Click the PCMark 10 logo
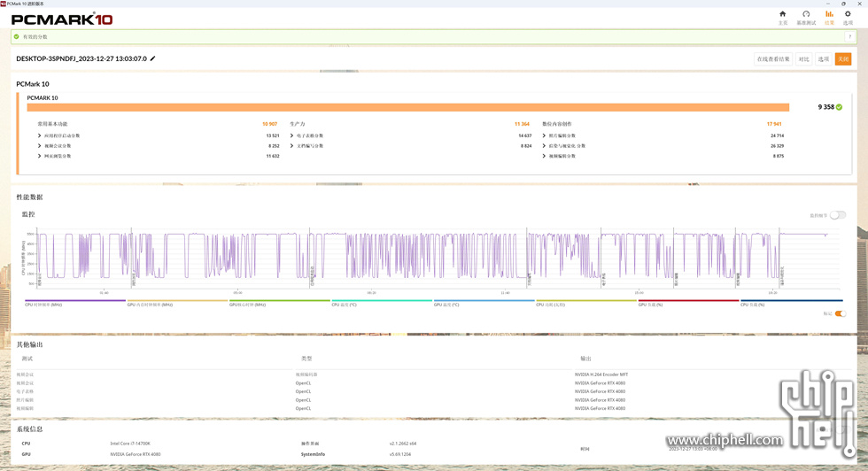The image size is (868, 471). (x=62, y=19)
